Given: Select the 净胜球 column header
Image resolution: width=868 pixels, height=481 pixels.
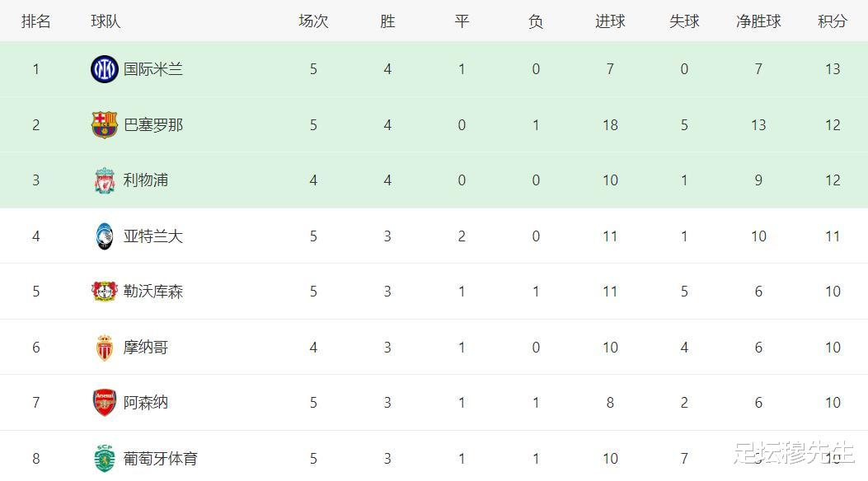Looking at the screenshot, I should pyautogui.click(x=758, y=21).
